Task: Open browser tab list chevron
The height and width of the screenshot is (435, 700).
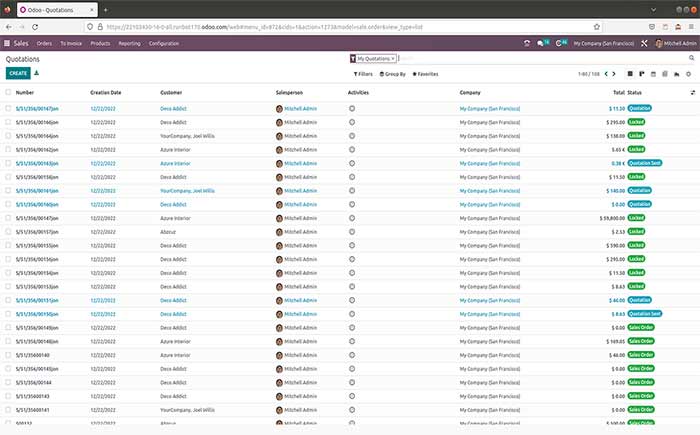Action: pyautogui.click(x=653, y=9)
